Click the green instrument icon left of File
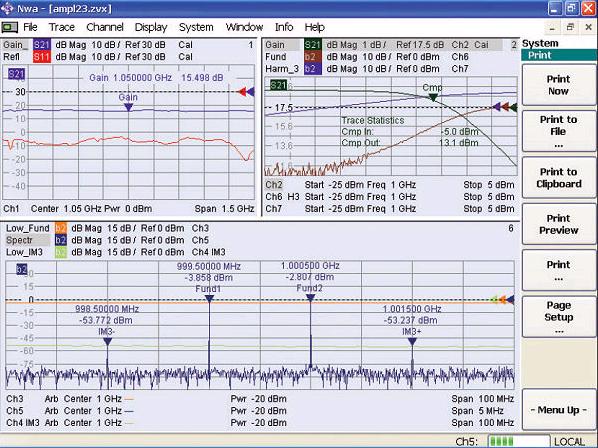This screenshot has height=448, width=598. [x=10, y=27]
